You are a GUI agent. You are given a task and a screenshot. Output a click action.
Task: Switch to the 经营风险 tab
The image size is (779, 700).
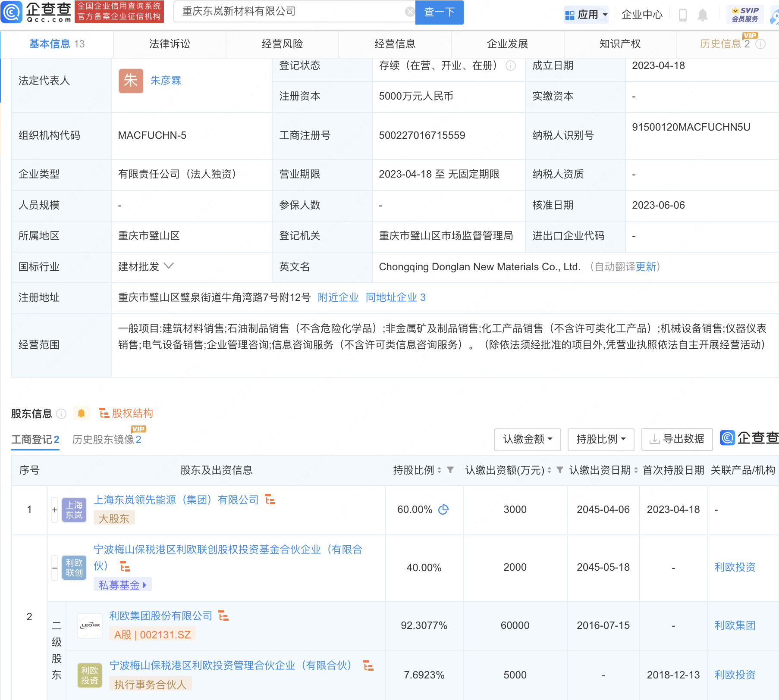click(x=282, y=44)
